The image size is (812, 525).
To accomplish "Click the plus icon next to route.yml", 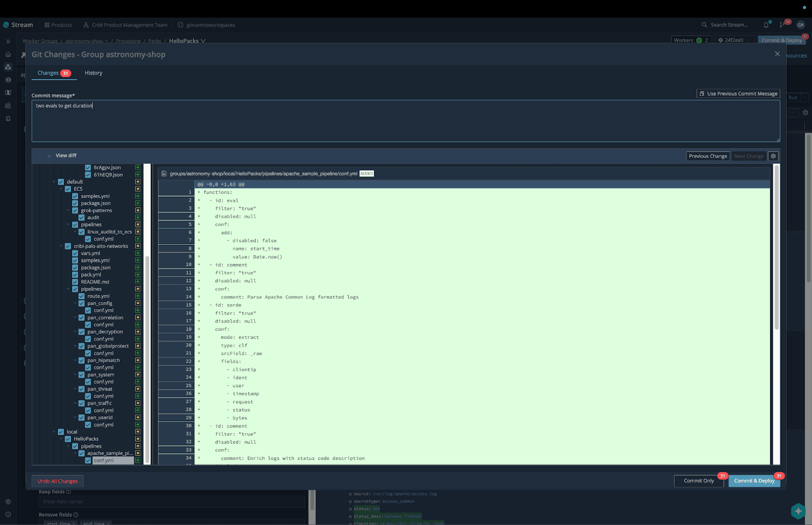I will 138,296.
